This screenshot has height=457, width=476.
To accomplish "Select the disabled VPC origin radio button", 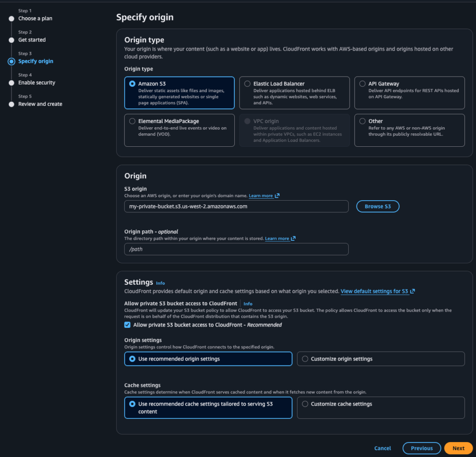I will click(247, 121).
